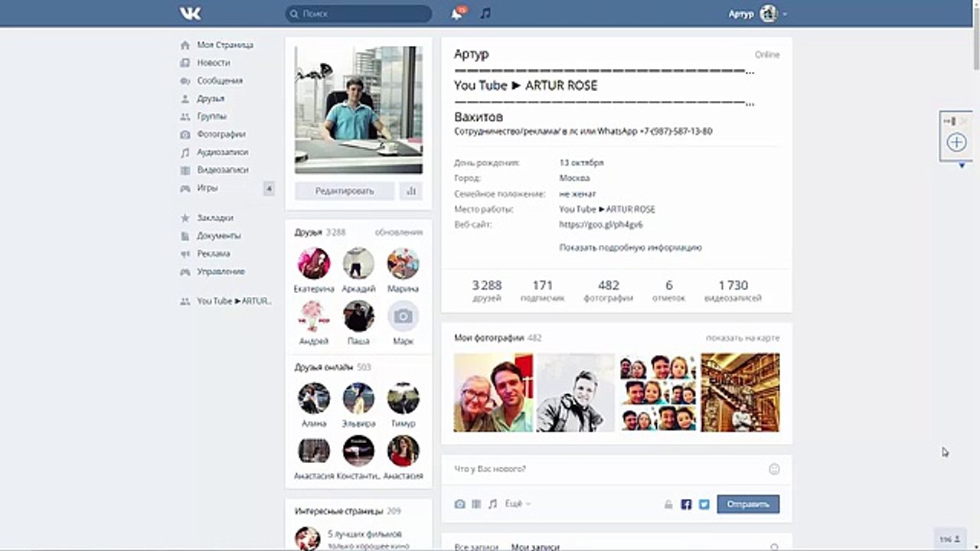Click the обновления link in friends block
The height and width of the screenshot is (551, 980).
(398, 232)
